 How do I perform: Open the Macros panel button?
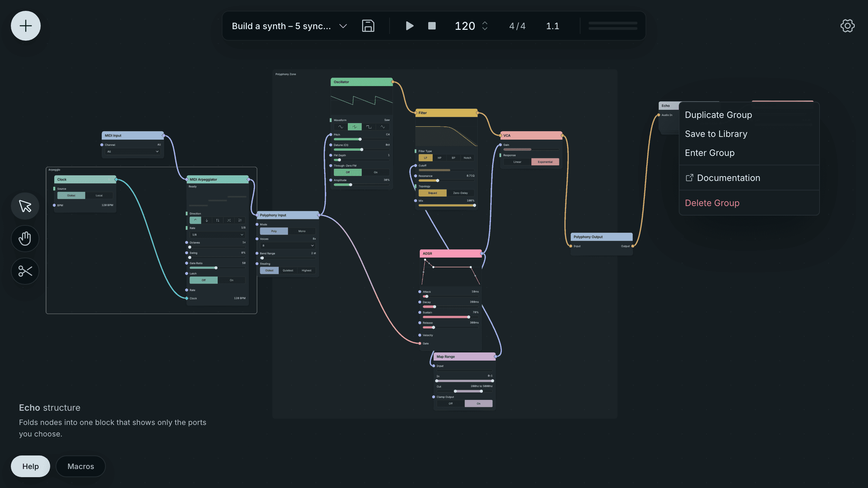[81, 466]
